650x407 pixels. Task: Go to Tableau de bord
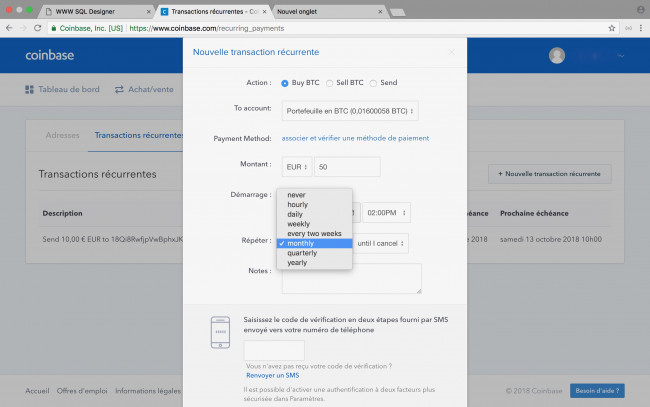pyautogui.click(x=62, y=90)
